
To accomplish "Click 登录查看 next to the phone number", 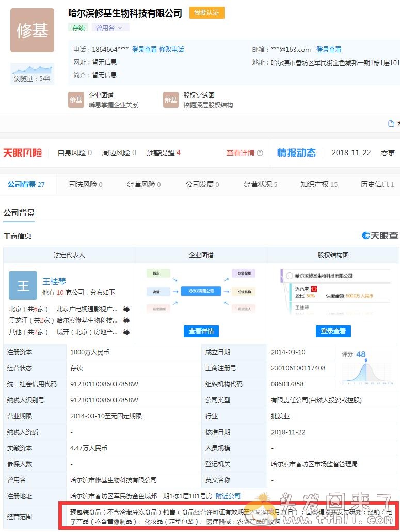I will click(144, 49).
